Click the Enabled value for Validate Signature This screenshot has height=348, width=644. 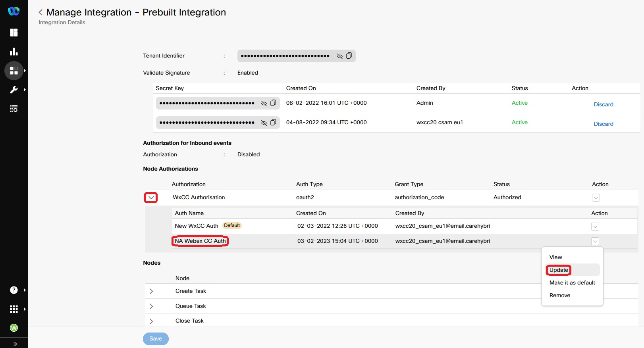coord(248,73)
